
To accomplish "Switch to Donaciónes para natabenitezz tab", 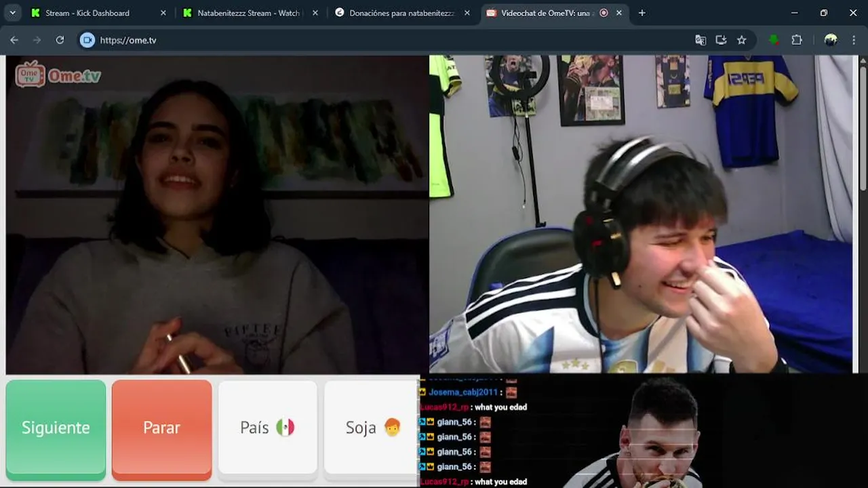I will pyautogui.click(x=401, y=13).
